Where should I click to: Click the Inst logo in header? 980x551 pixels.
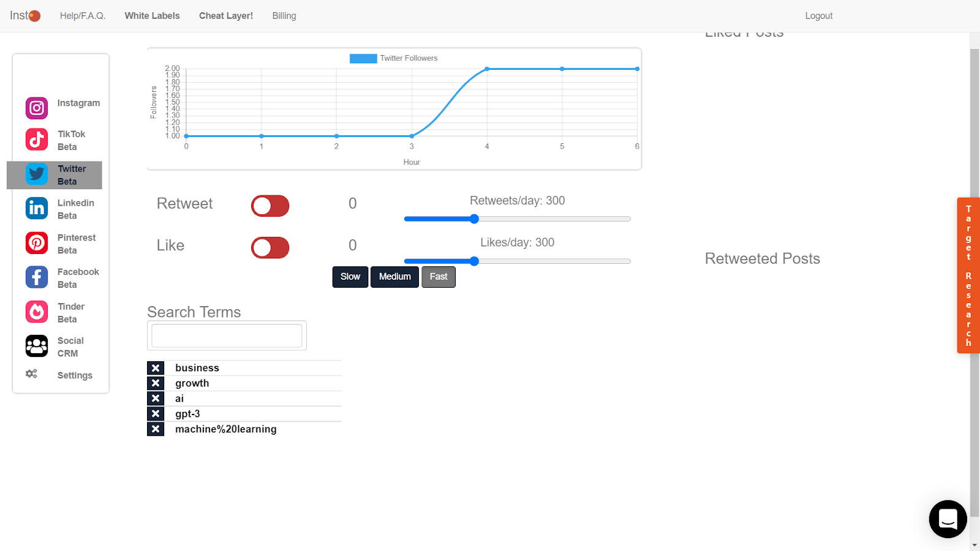point(25,15)
